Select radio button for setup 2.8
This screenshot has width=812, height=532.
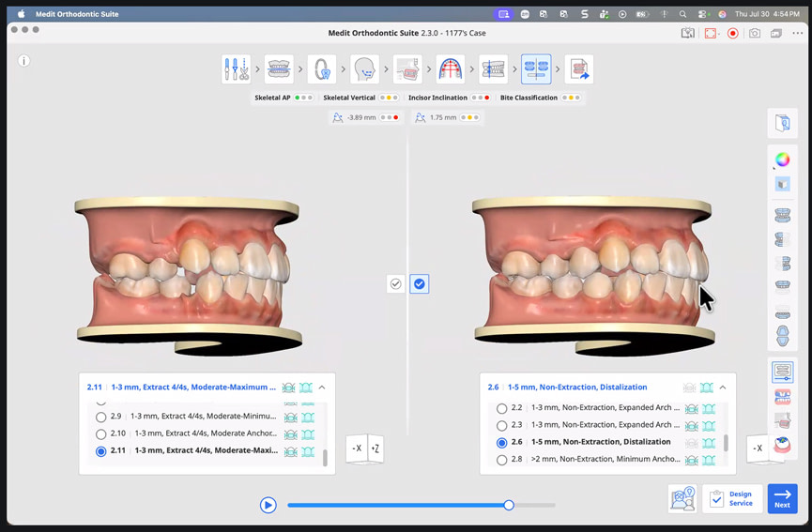[501, 460]
